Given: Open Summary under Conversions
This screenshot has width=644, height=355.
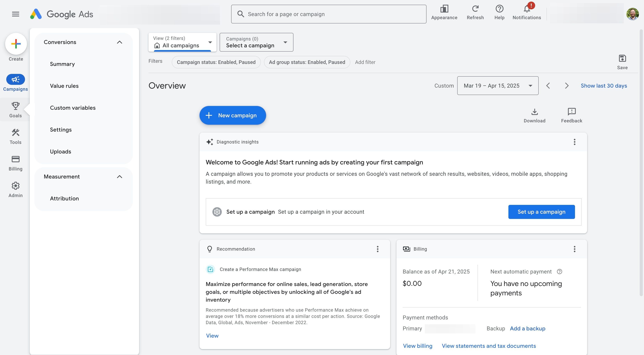Looking at the screenshot, I should pyautogui.click(x=62, y=64).
